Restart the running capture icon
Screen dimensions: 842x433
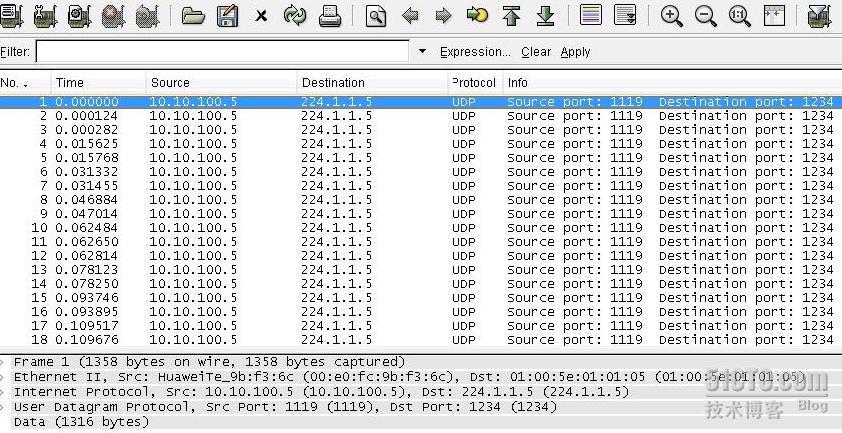coord(147,16)
